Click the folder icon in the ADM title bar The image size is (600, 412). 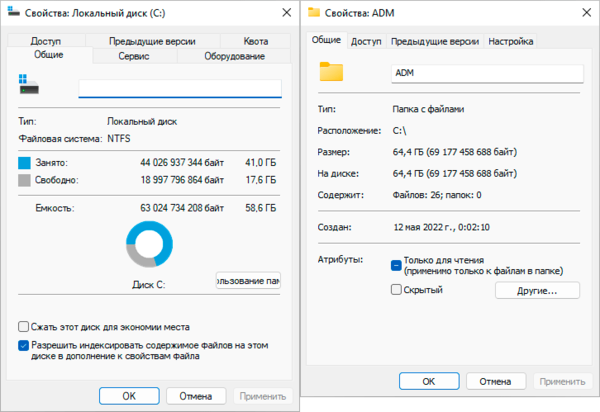coord(314,12)
